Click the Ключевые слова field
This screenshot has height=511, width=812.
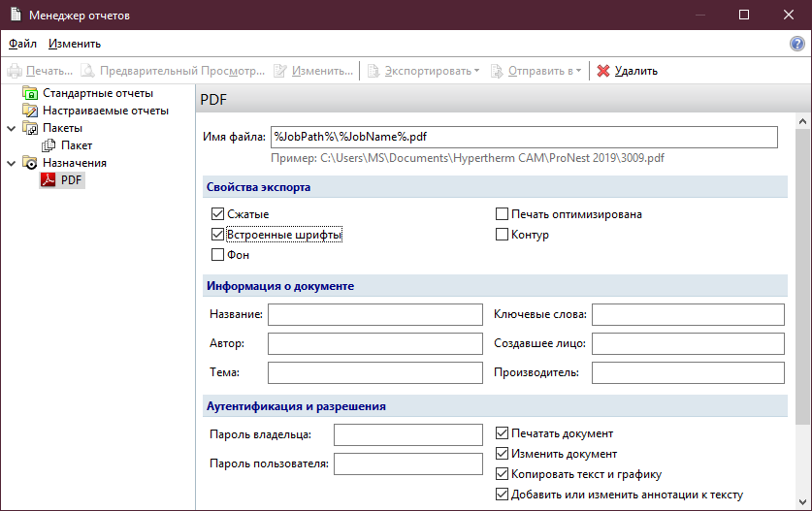pyautogui.click(x=688, y=314)
